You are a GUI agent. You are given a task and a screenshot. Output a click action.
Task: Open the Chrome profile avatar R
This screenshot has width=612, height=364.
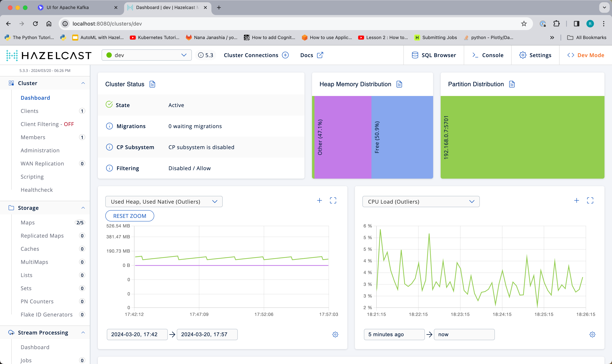pos(590,24)
